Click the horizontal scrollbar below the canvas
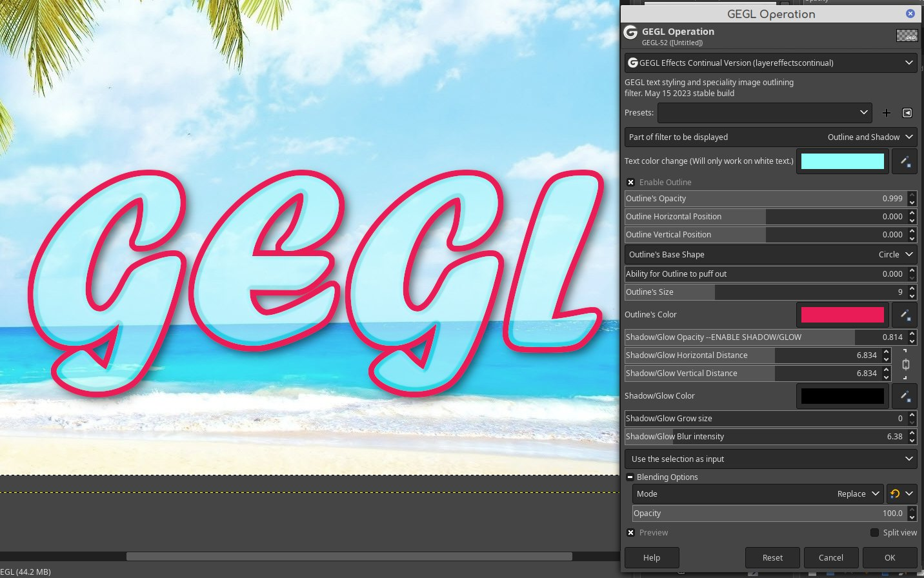 click(x=349, y=556)
